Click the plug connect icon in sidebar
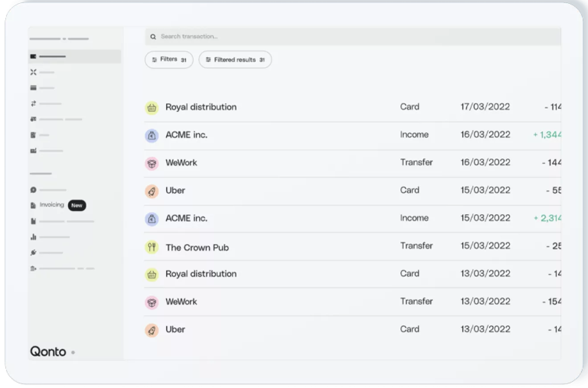588x388 pixels. (33, 253)
